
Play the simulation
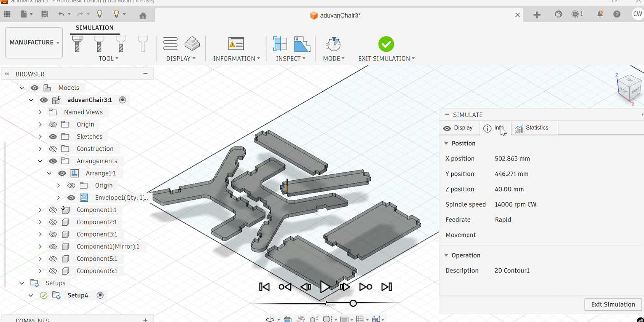pos(325,287)
